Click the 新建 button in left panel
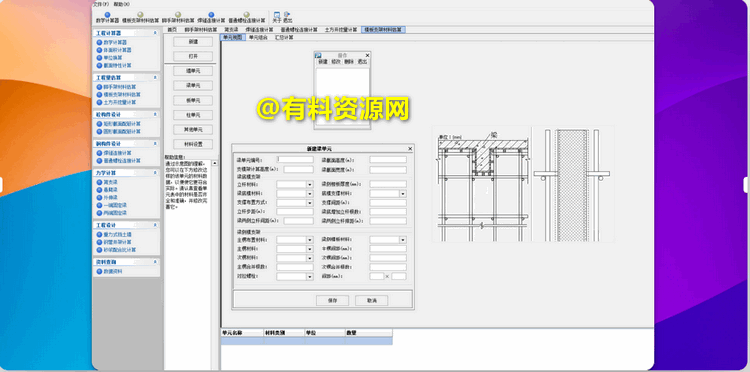 pyautogui.click(x=193, y=42)
